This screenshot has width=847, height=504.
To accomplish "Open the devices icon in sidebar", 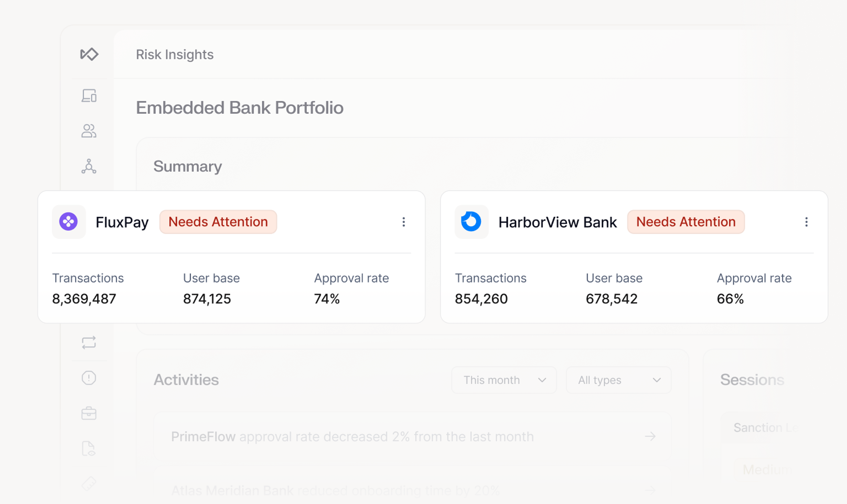I will pyautogui.click(x=89, y=96).
